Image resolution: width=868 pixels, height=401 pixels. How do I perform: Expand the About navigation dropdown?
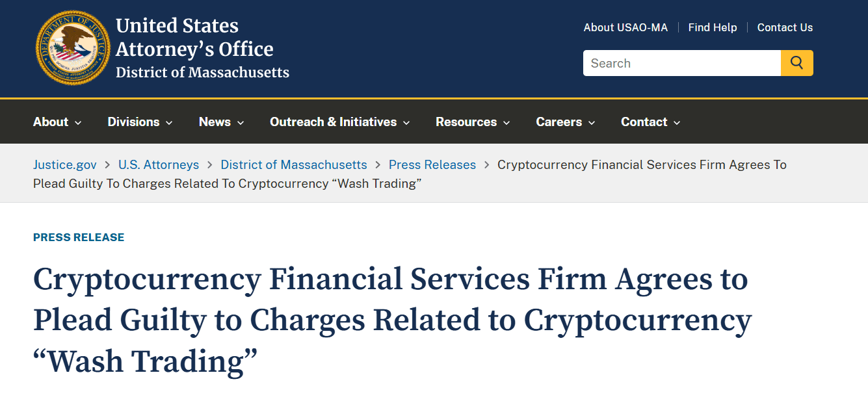pyautogui.click(x=57, y=122)
